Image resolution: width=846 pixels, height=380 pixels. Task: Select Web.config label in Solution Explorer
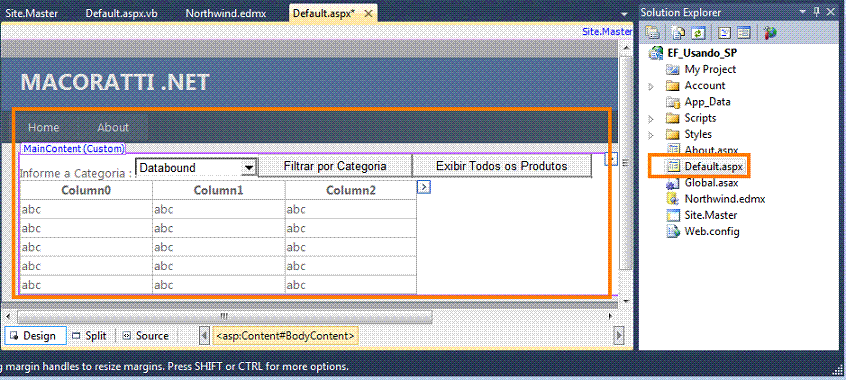712,232
